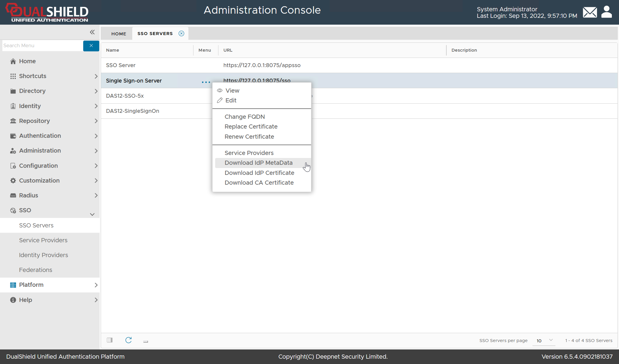
Task: Select the DAS12-SingleSignOn server row
Action: (133, 111)
